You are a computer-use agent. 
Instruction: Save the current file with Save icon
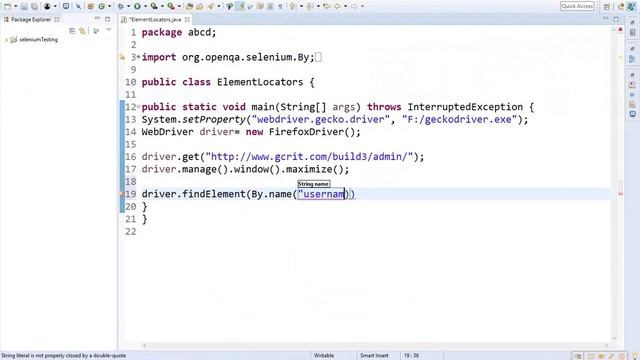24,7
